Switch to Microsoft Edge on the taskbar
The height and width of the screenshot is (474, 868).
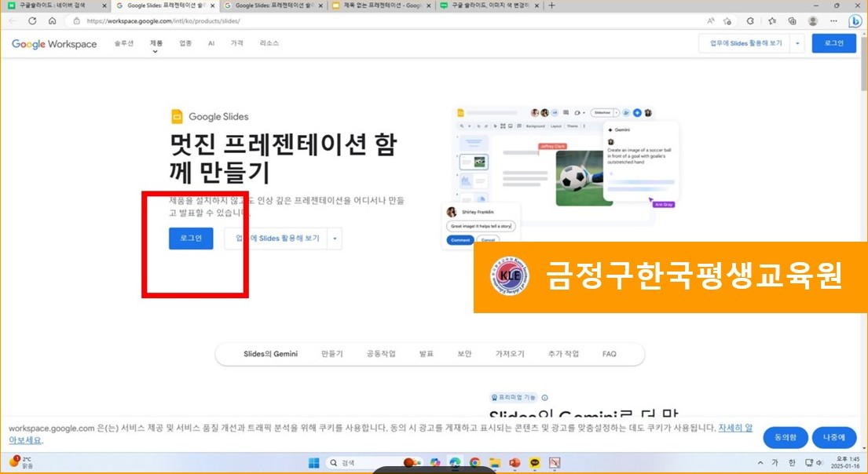coord(455,462)
